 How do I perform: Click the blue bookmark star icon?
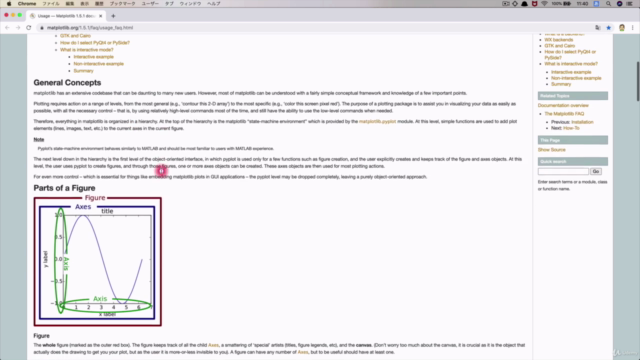click(x=609, y=28)
